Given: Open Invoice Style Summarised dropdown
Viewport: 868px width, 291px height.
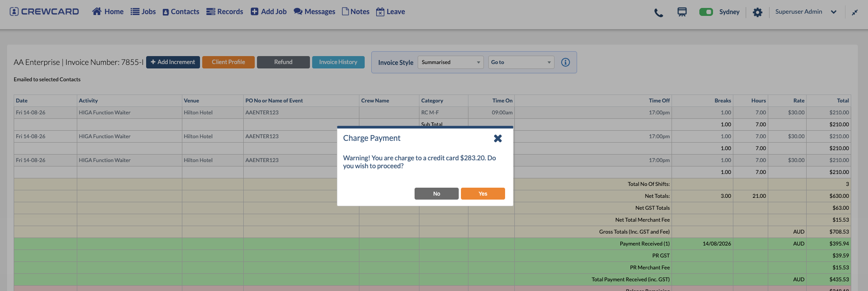Looking at the screenshot, I should point(451,62).
